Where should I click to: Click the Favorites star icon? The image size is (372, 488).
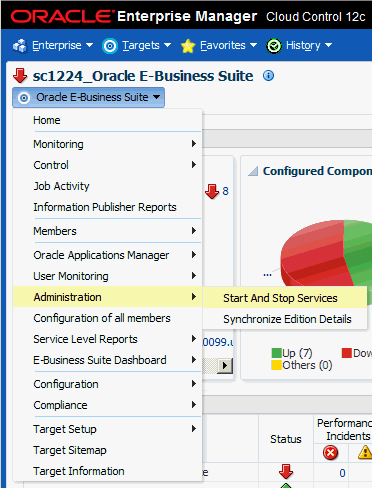188,46
